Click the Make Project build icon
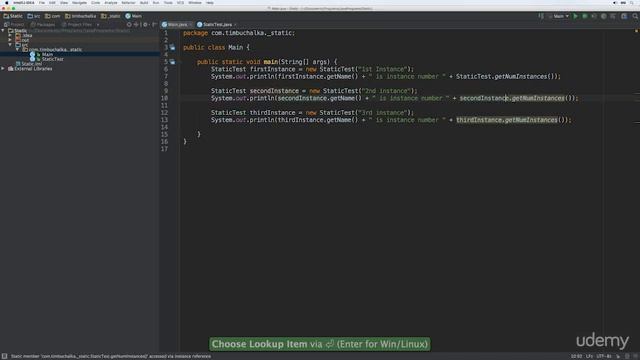This screenshot has width=640, height=360. (541, 16)
